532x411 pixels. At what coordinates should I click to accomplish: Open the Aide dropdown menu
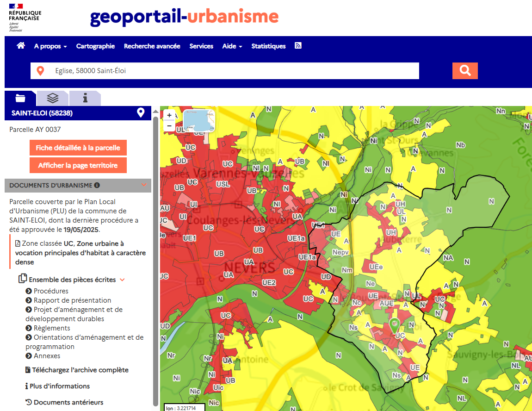(x=232, y=46)
